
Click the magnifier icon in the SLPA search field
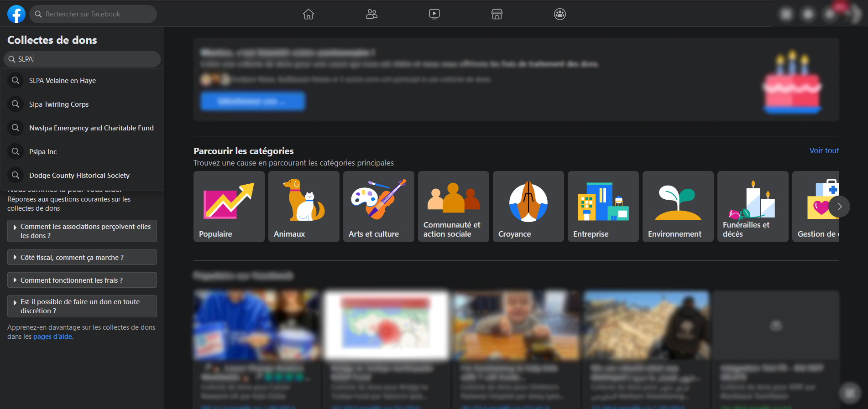12,59
